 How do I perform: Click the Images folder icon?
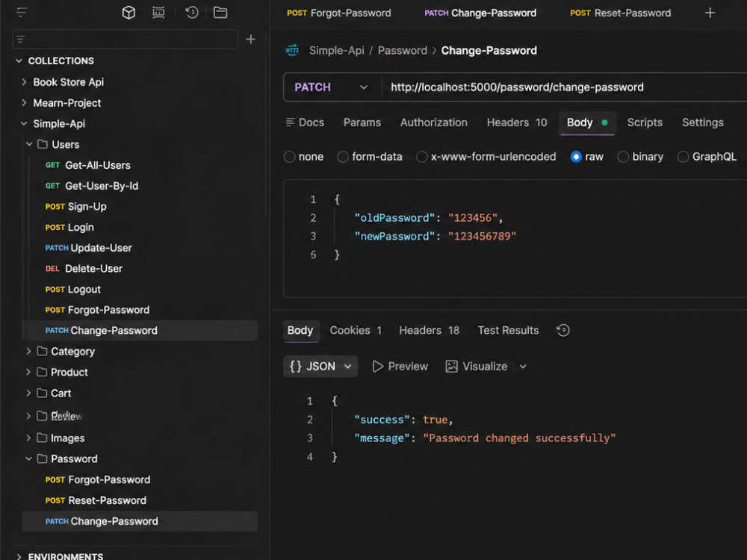[x=42, y=438]
